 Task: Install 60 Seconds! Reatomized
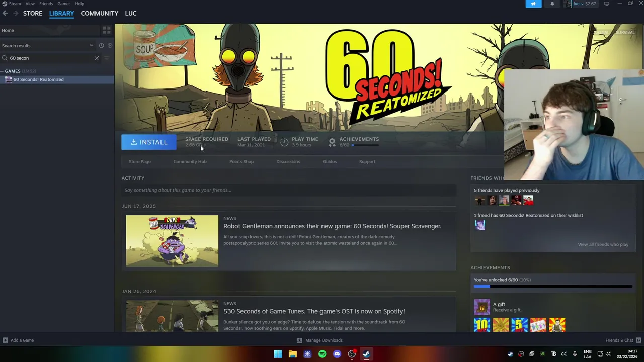pyautogui.click(x=149, y=142)
